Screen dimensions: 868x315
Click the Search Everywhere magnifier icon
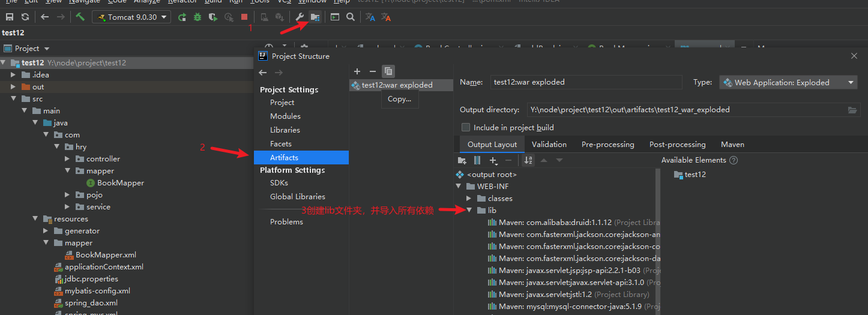(350, 17)
